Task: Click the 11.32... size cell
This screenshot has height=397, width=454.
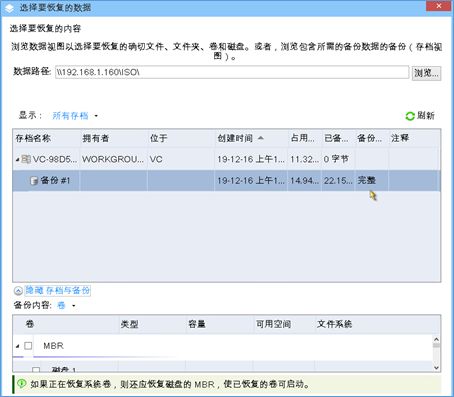Action: click(304, 159)
